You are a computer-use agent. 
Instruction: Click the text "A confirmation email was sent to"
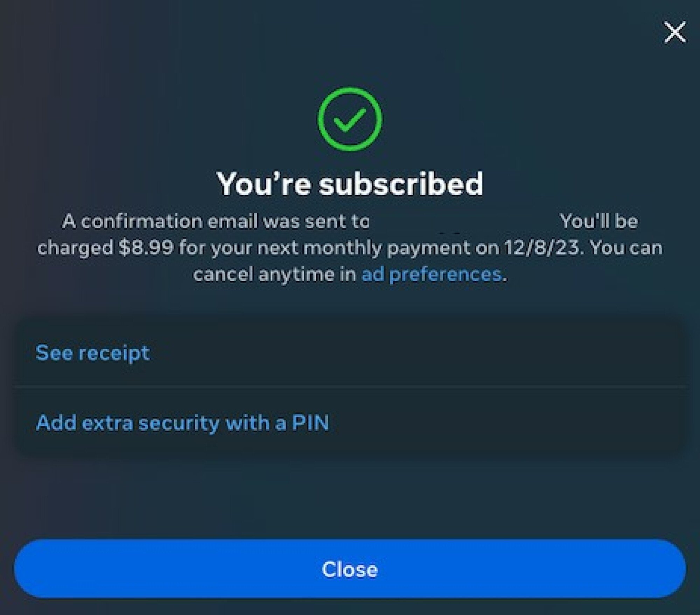(x=216, y=221)
